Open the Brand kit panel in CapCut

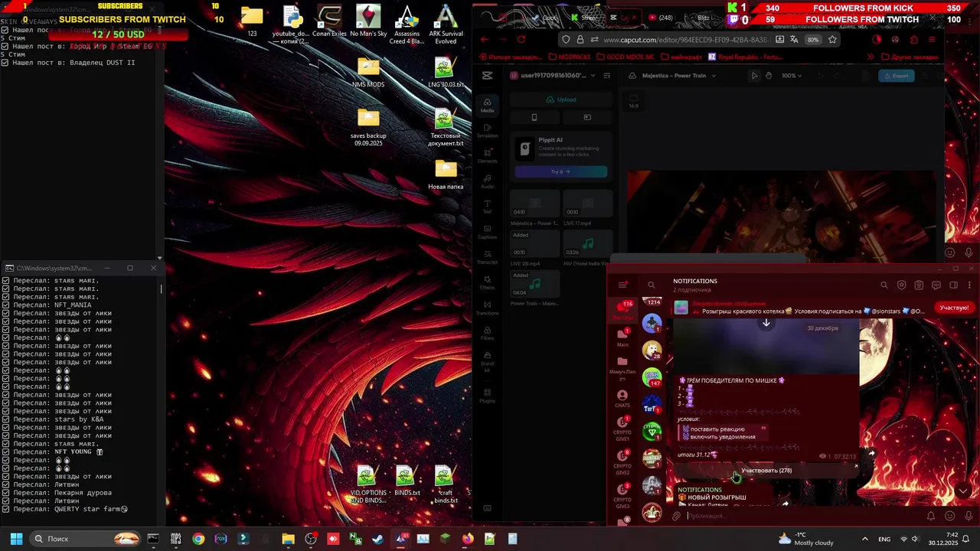click(x=487, y=362)
